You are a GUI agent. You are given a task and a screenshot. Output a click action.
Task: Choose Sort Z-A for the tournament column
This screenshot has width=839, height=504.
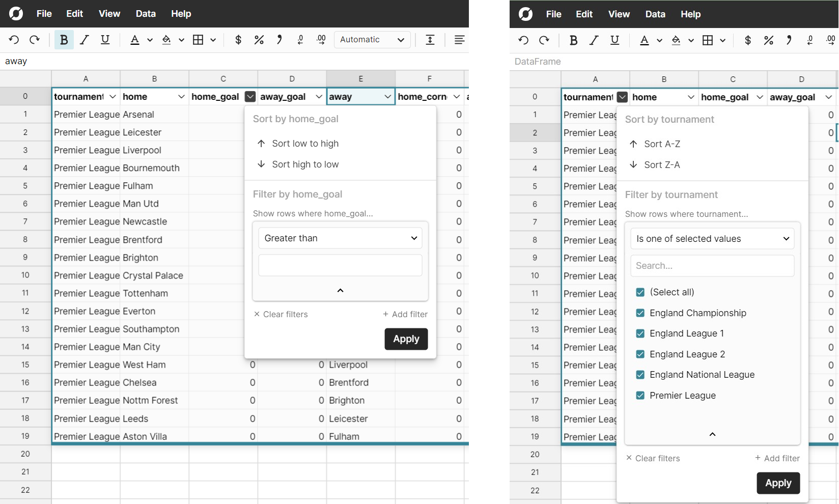pos(661,165)
